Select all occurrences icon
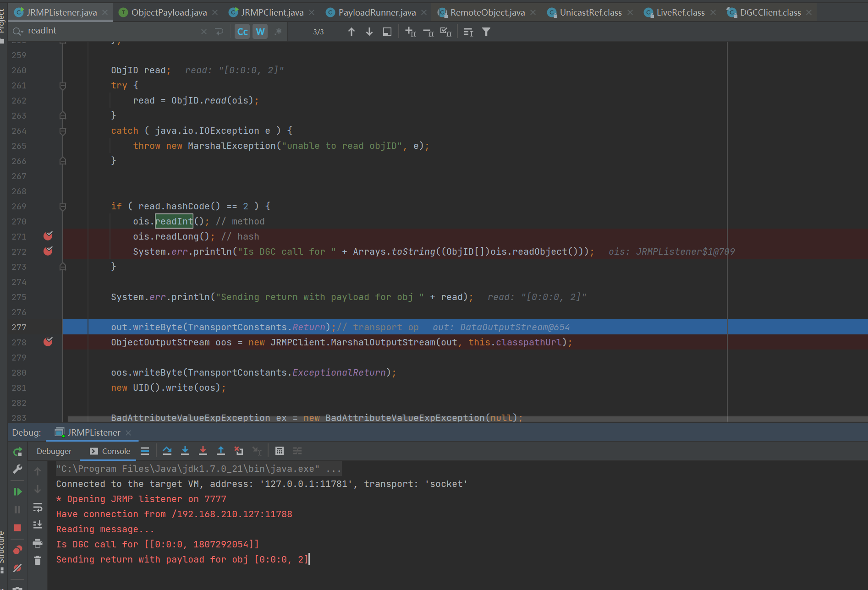 [x=446, y=32]
